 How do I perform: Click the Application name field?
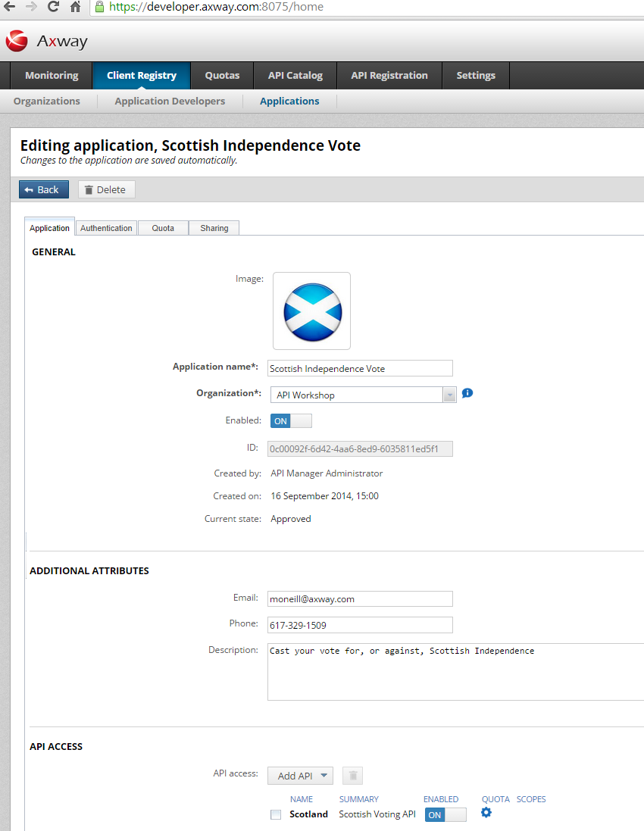360,368
